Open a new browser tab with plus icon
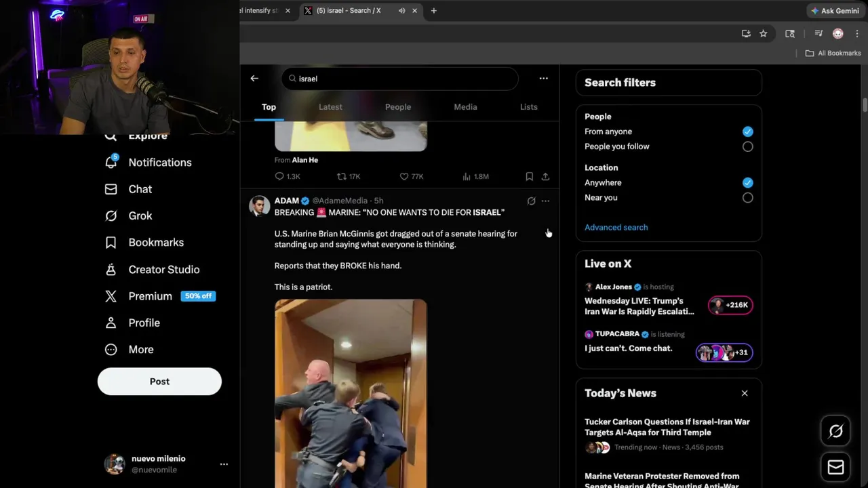Viewport: 868px width, 488px height. tap(434, 11)
